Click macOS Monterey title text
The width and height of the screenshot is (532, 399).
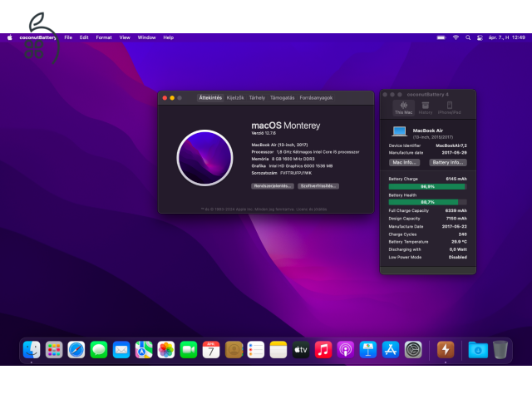pos(286,126)
